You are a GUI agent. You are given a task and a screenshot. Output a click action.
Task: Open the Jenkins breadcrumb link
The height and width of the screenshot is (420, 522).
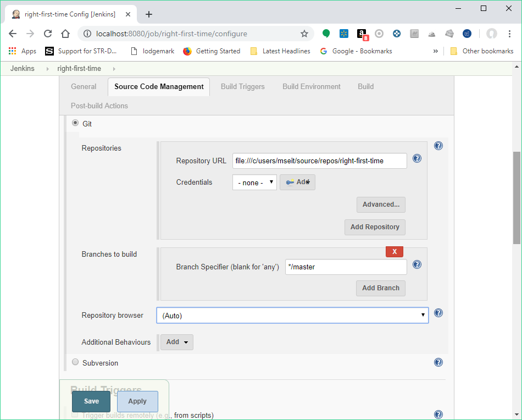point(23,69)
